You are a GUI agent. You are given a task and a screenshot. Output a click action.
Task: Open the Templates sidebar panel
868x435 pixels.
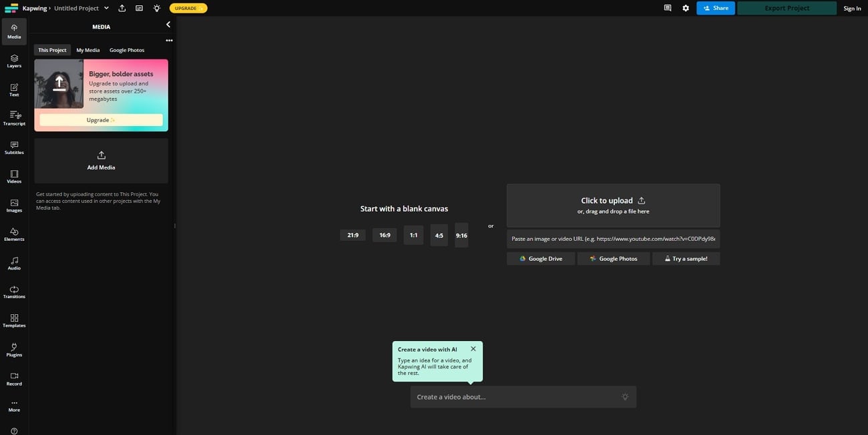(x=14, y=320)
